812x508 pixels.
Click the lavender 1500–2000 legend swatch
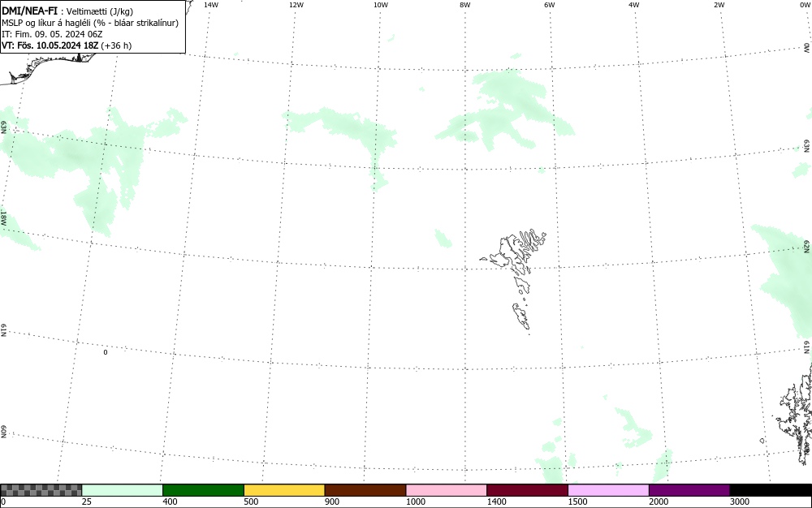(x=608, y=490)
